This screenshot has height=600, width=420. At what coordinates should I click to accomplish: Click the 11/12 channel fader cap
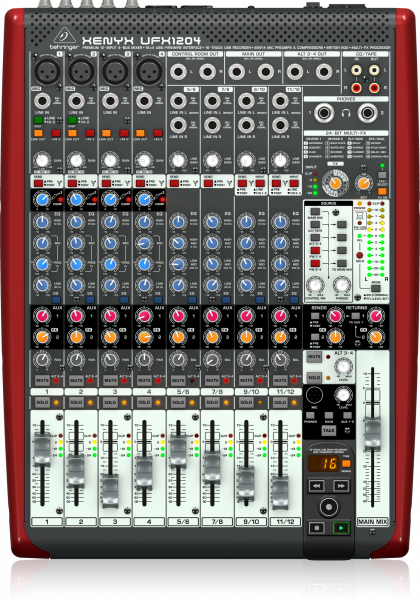[x=280, y=493]
